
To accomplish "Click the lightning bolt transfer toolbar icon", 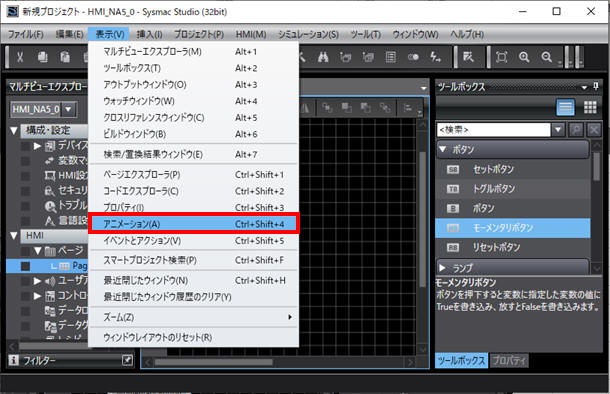I will (x=435, y=58).
